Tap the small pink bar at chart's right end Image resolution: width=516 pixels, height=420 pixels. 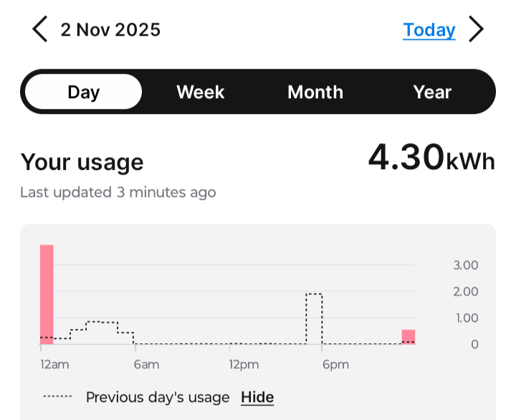pyautogui.click(x=408, y=337)
